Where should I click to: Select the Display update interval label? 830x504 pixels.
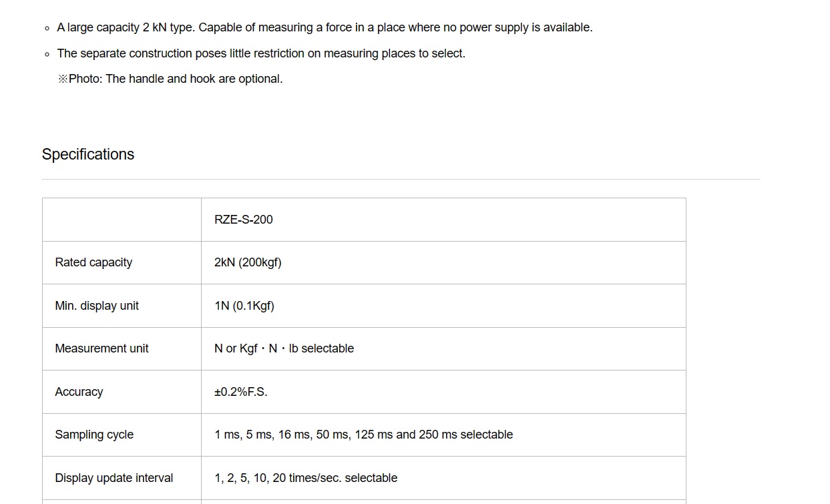coord(114,478)
